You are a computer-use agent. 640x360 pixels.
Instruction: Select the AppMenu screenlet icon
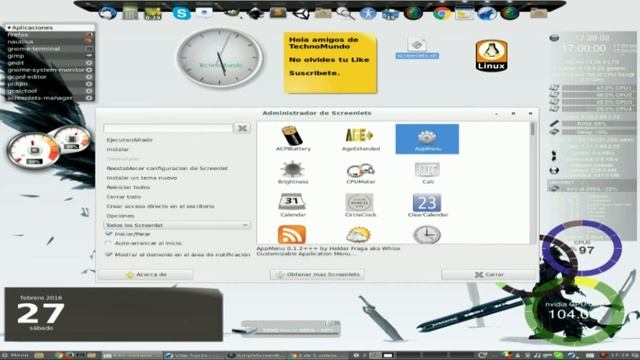pos(427,139)
